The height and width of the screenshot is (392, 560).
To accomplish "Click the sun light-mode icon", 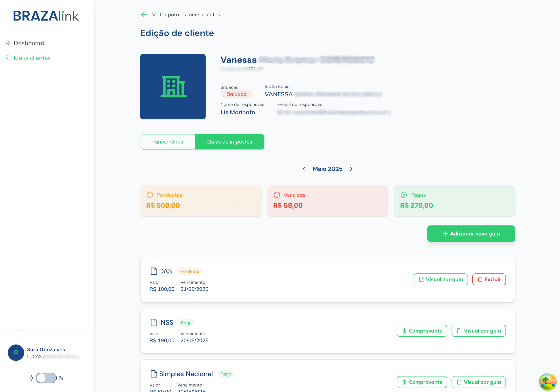I will 31,378.
